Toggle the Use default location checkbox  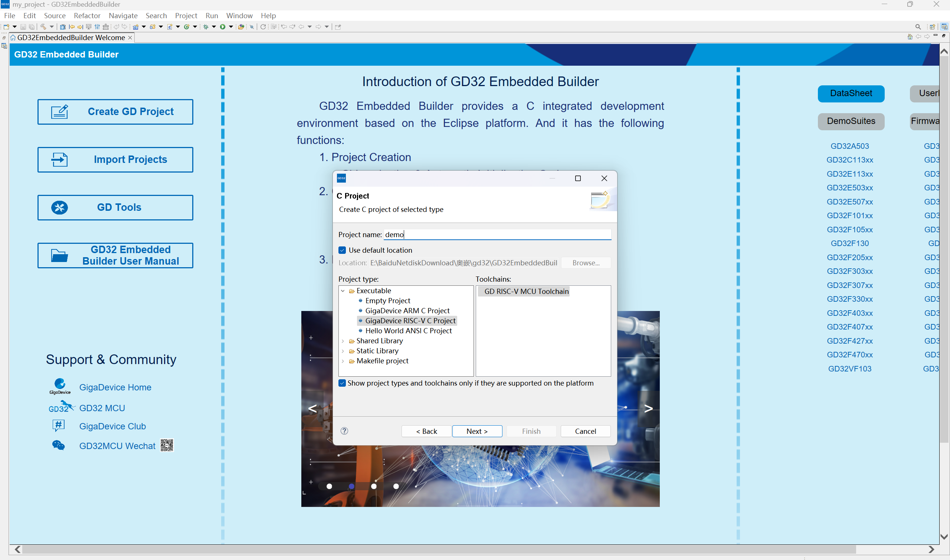pyautogui.click(x=342, y=250)
